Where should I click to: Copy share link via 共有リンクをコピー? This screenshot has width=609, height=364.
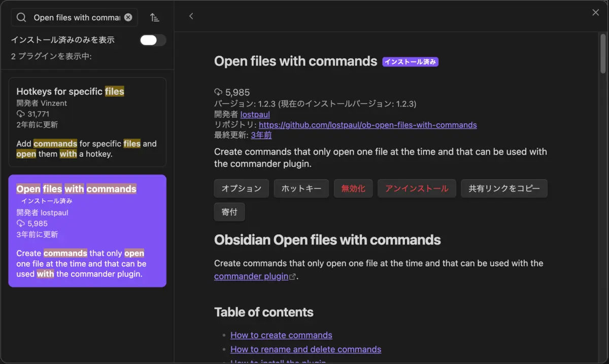click(x=504, y=188)
